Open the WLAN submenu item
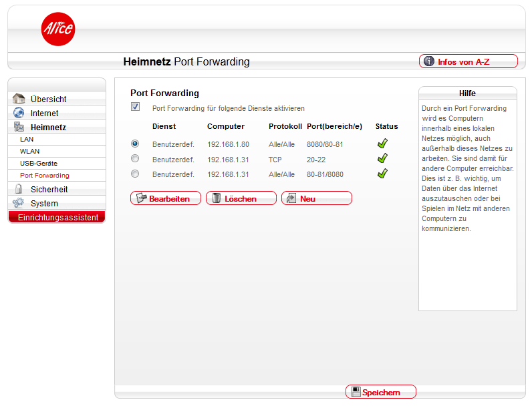This screenshot has height=408, width=532. (29, 152)
